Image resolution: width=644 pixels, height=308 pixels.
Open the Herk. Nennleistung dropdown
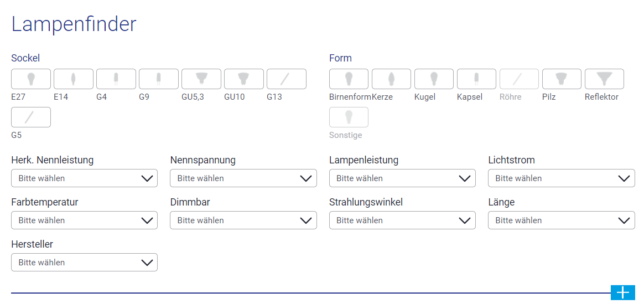[84, 178]
